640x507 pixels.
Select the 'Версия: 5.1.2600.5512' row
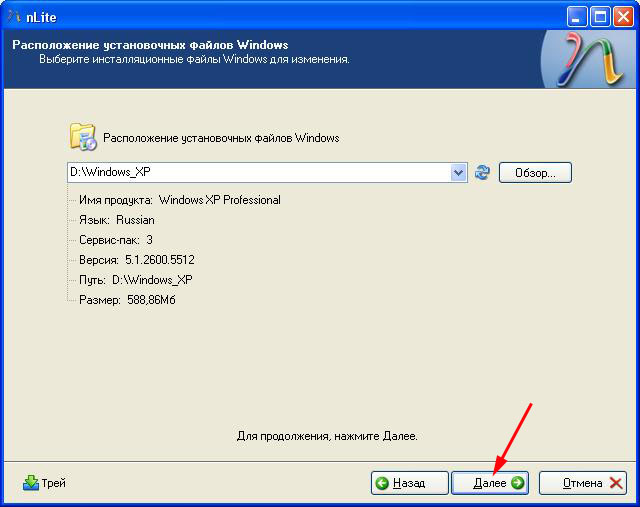[137, 260]
